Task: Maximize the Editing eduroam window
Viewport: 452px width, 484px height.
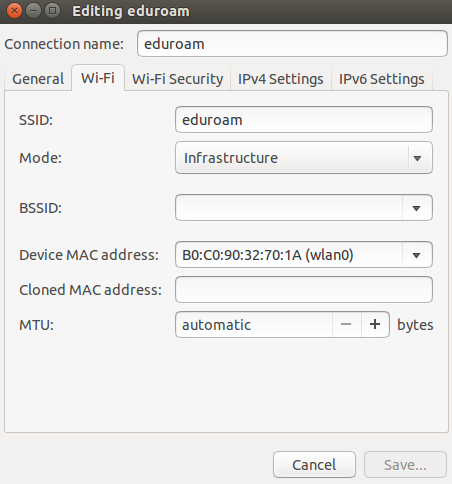Action: (x=52, y=11)
